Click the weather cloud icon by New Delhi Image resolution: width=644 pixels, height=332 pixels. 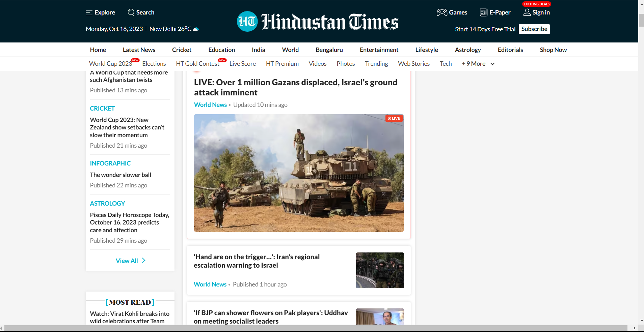click(196, 29)
